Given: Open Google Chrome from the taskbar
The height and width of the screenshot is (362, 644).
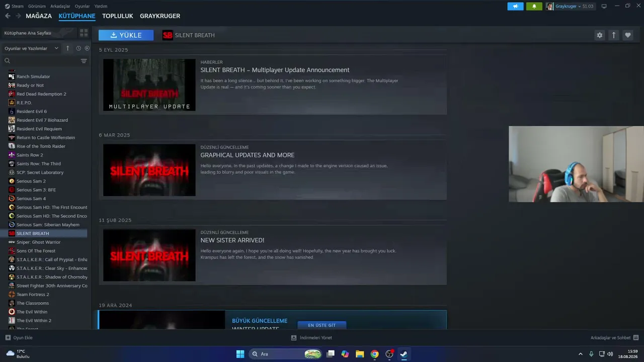Looking at the screenshot, I should tap(374, 354).
